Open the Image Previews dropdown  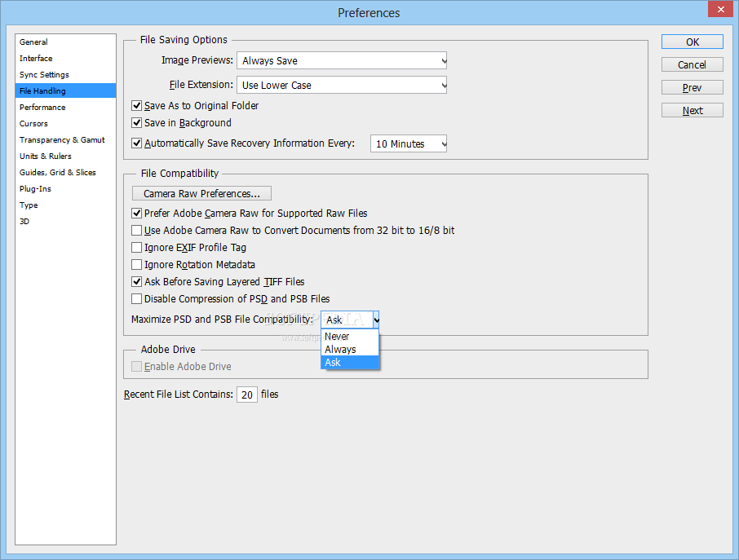coord(342,61)
